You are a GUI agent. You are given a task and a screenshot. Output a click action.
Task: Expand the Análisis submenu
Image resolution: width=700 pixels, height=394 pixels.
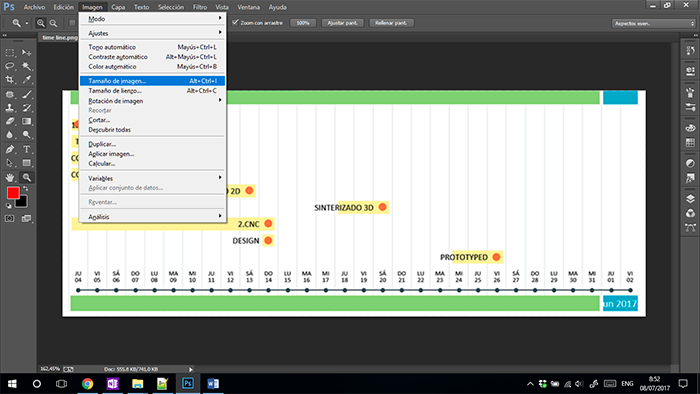click(x=152, y=216)
